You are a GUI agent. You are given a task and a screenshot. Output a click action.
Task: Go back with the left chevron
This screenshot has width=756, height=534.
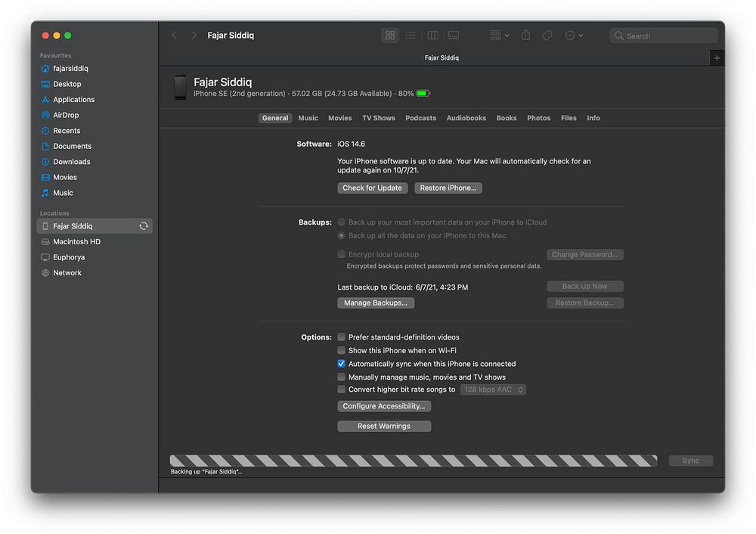click(174, 36)
